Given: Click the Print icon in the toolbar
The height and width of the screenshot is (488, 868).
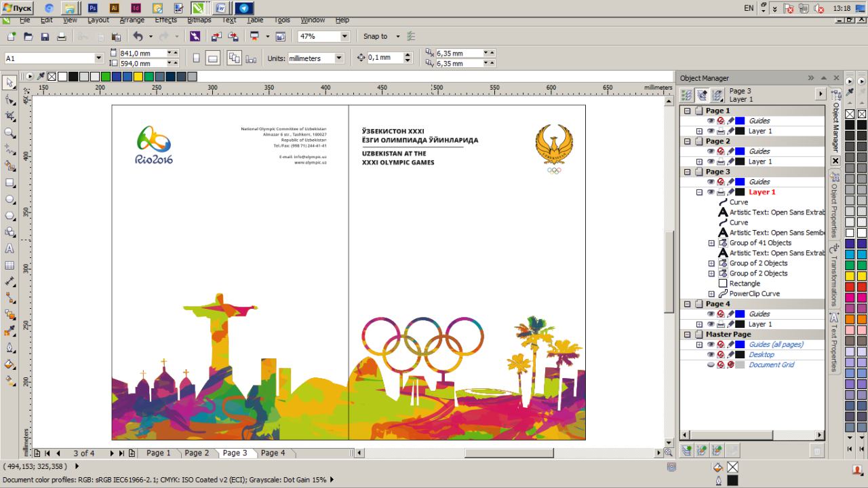Looking at the screenshot, I should point(62,37).
